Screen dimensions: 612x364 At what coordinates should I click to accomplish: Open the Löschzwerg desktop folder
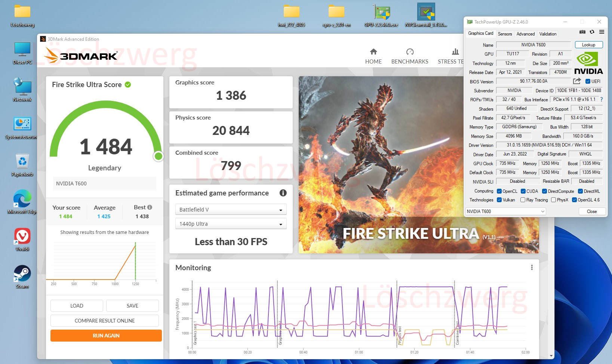click(22, 16)
